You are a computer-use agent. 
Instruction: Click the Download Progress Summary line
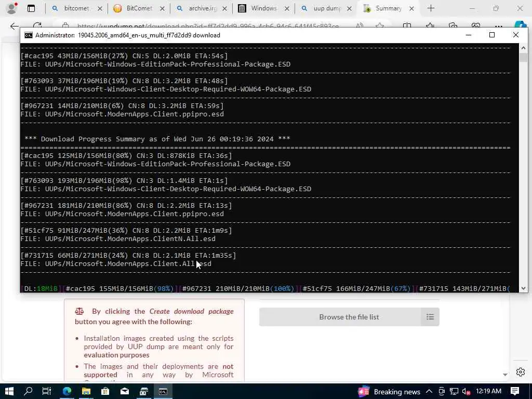tap(157, 139)
